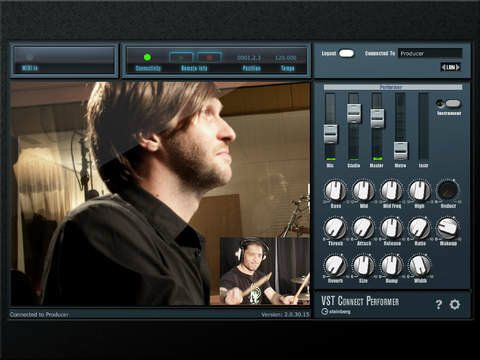Viewport: 480px width, 360px height.
Task: Click the green Connectivity indicator light
Action: point(147,57)
